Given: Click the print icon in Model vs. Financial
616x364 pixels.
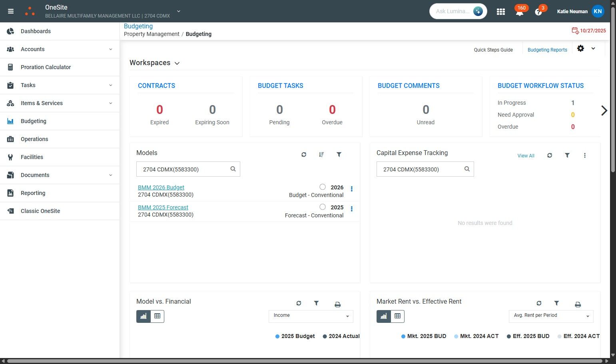Looking at the screenshot, I should (337, 304).
